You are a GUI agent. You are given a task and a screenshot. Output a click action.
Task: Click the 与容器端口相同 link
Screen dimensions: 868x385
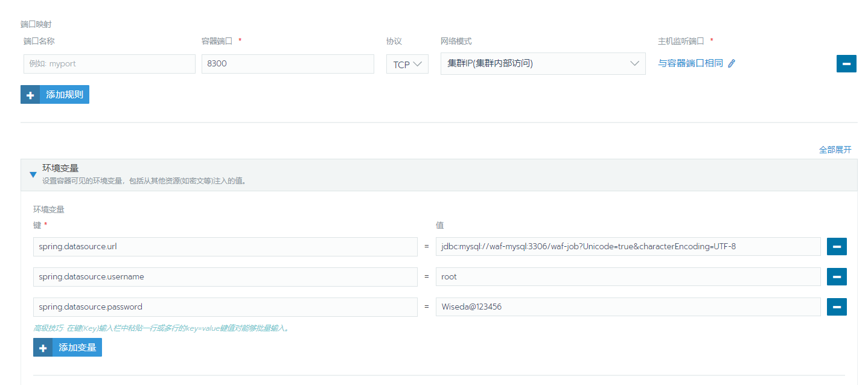pyautogui.click(x=690, y=63)
